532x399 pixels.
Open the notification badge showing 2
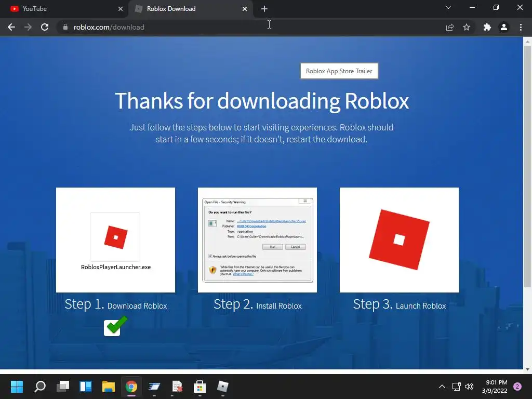point(517,387)
